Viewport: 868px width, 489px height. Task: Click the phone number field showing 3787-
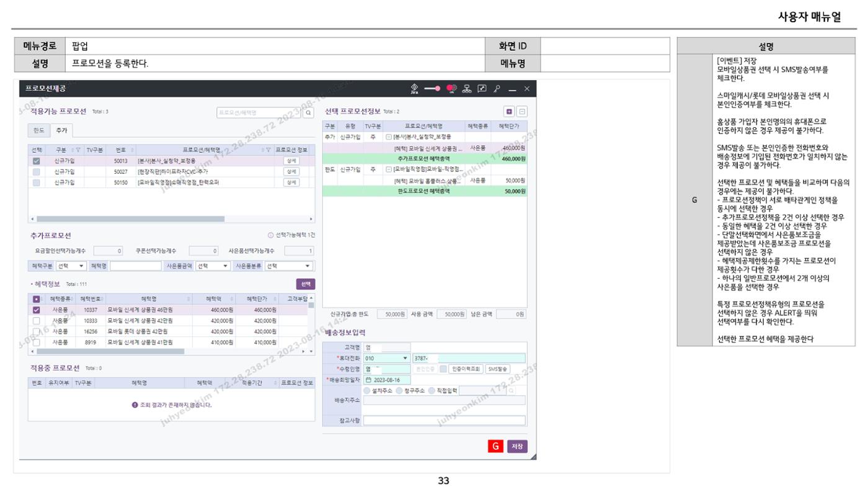[x=468, y=358]
